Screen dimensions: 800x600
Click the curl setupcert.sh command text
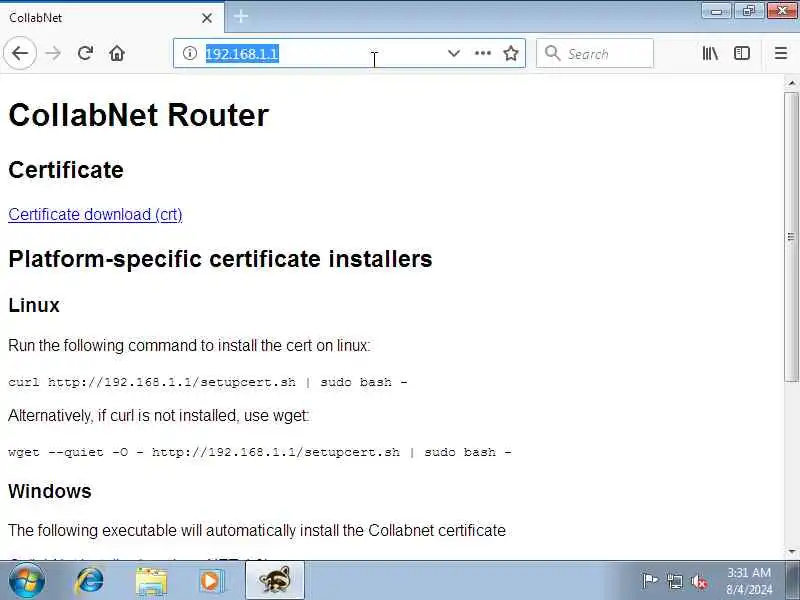pyautogui.click(x=208, y=382)
